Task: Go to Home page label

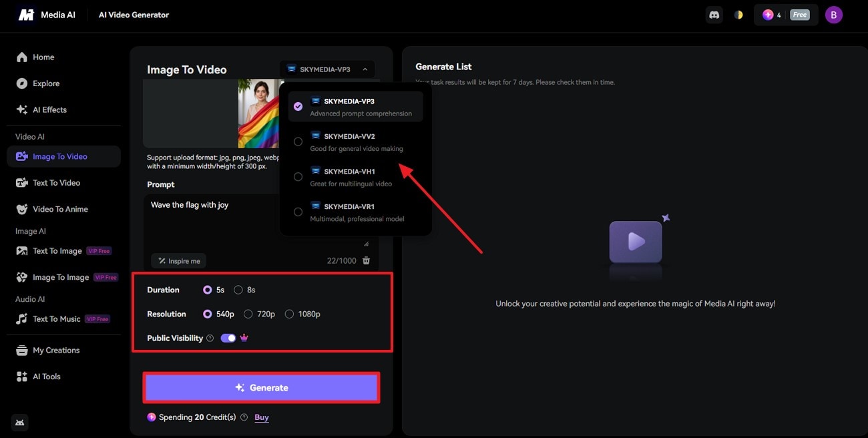Action: (x=43, y=57)
